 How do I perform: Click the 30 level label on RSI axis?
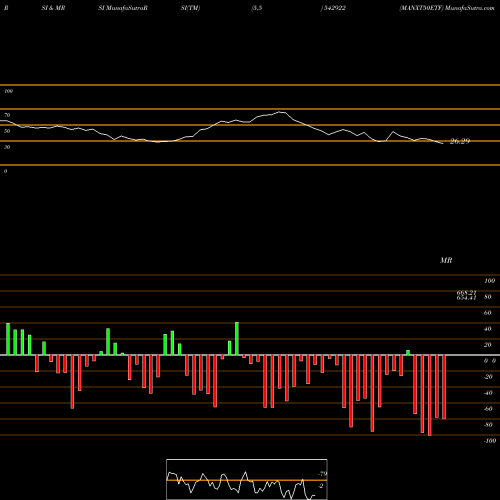pos(7,147)
